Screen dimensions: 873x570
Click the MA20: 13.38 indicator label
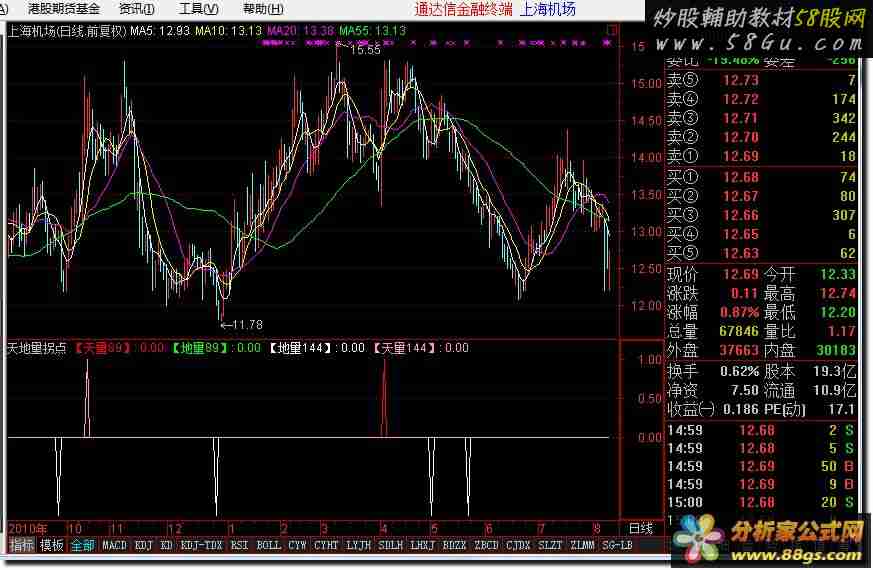tap(301, 31)
